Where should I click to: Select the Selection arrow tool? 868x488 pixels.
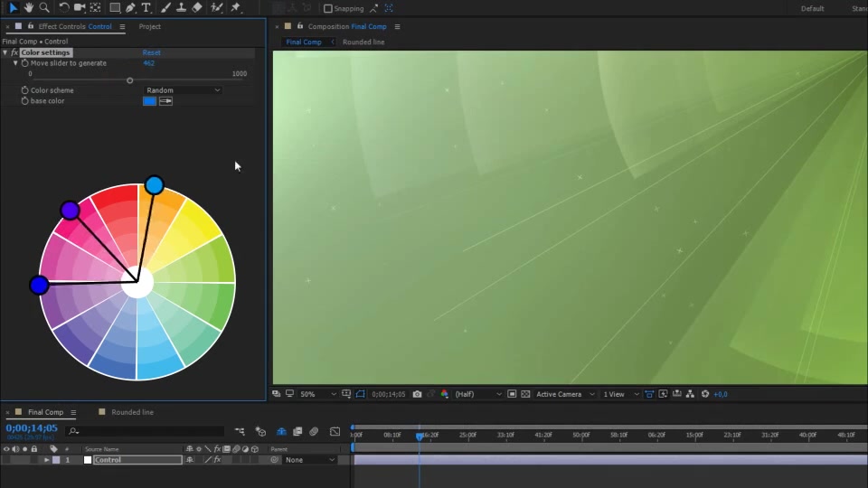point(13,8)
